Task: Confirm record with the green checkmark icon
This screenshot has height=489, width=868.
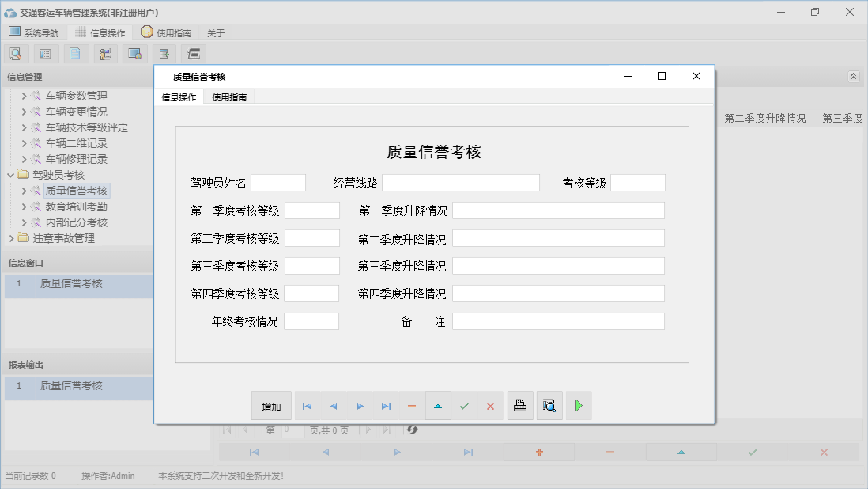Action: tap(464, 405)
